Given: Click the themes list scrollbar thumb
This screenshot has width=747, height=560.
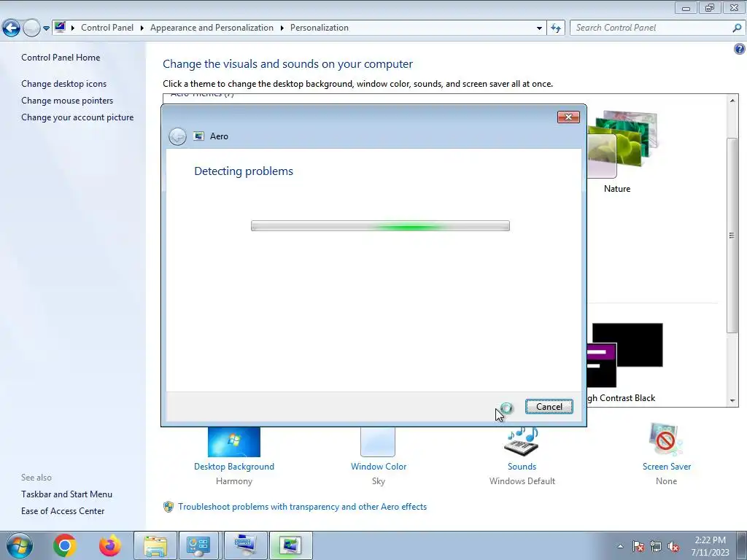Looking at the screenshot, I should click(x=732, y=236).
